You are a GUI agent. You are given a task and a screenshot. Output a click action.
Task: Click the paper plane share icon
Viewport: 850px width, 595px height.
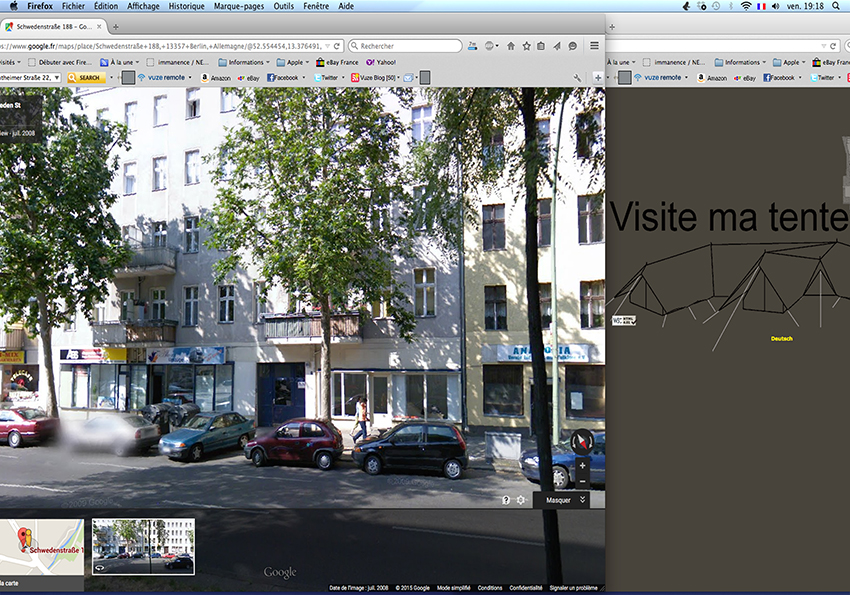(557, 46)
